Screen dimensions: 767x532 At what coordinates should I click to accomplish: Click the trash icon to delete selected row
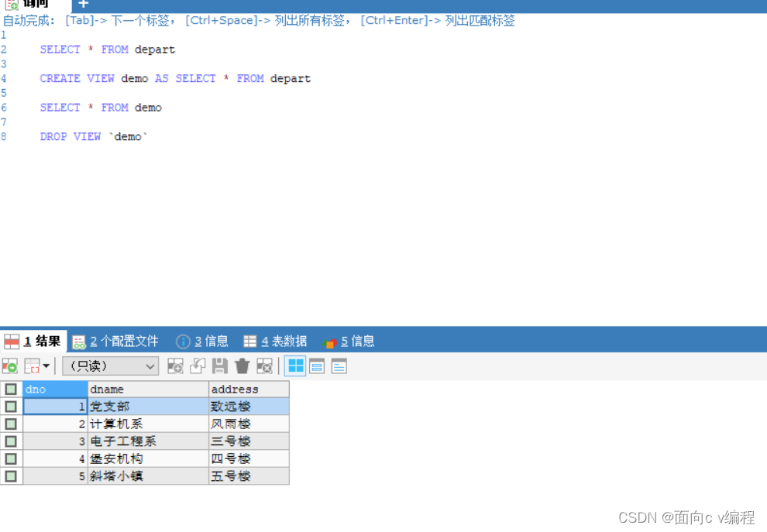[240, 366]
